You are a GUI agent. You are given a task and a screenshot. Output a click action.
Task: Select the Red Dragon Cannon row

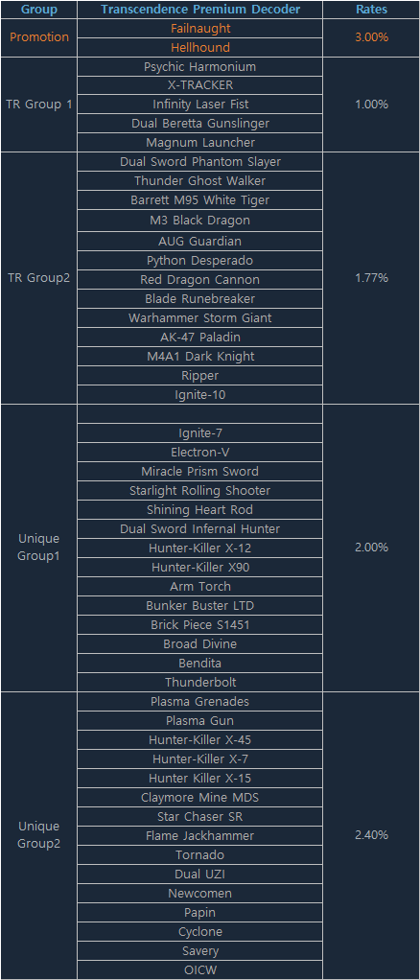point(200,279)
